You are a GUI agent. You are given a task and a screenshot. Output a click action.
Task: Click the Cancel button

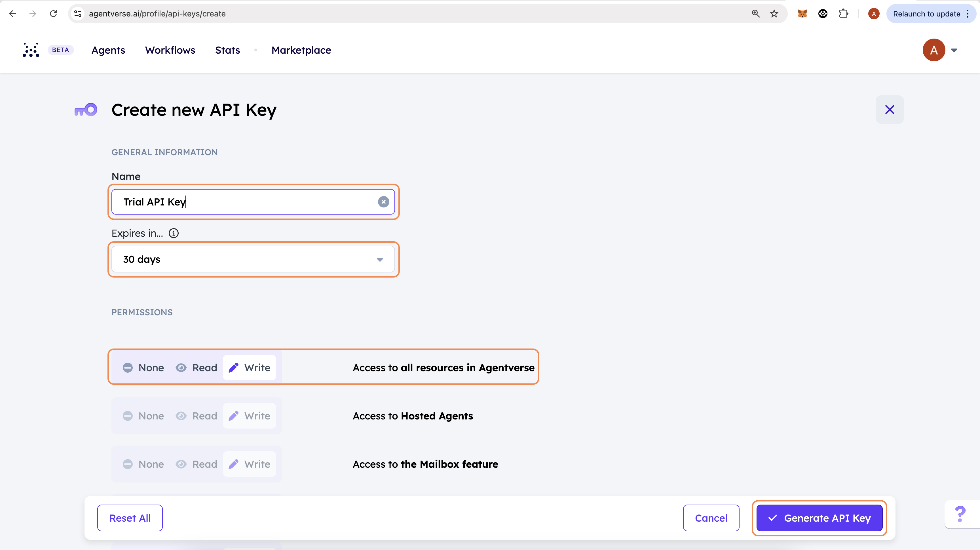711,518
